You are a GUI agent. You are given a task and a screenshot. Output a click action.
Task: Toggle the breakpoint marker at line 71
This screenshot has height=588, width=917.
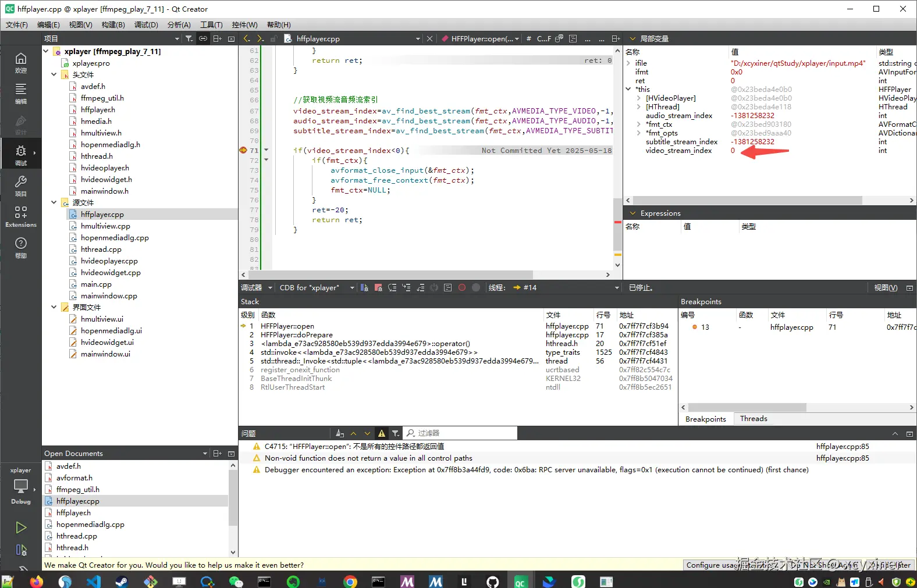point(243,151)
